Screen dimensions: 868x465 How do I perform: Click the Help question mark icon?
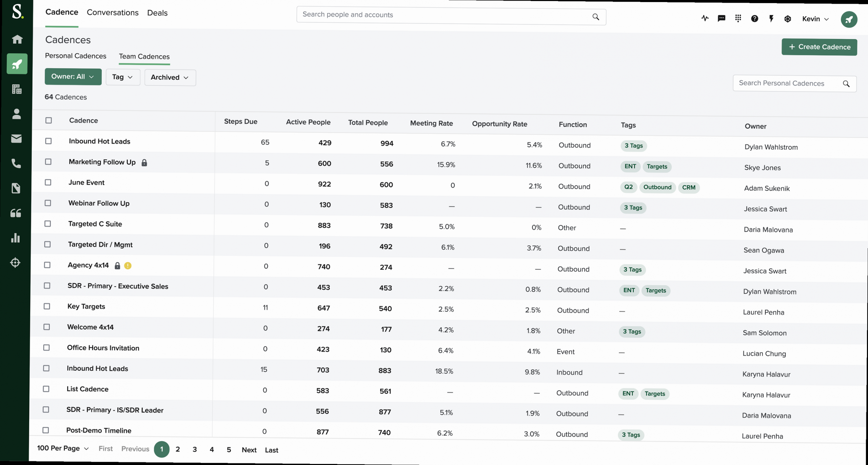tap(754, 19)
